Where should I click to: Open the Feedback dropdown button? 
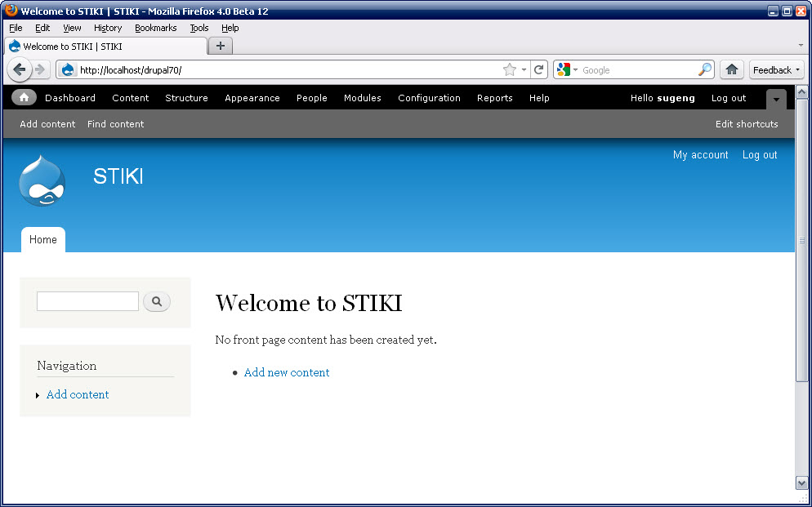pyautogui.click(x=776, y=70)
